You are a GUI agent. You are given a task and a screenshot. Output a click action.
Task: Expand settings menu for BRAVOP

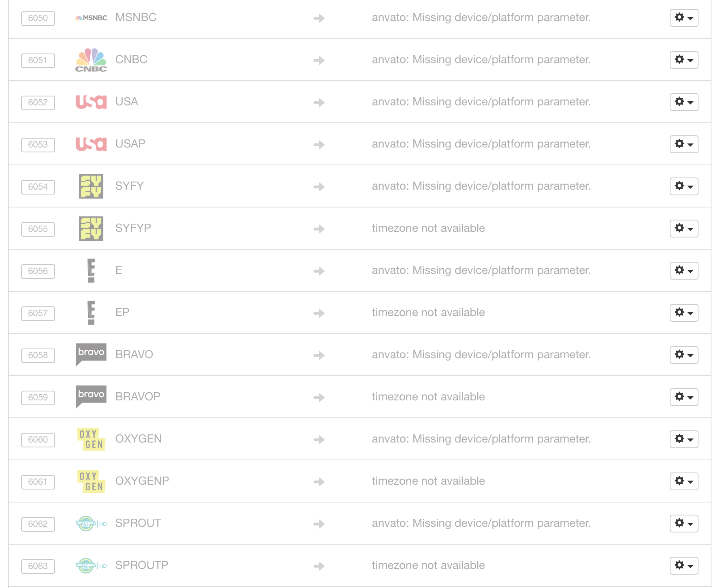(x=684, y=397)
